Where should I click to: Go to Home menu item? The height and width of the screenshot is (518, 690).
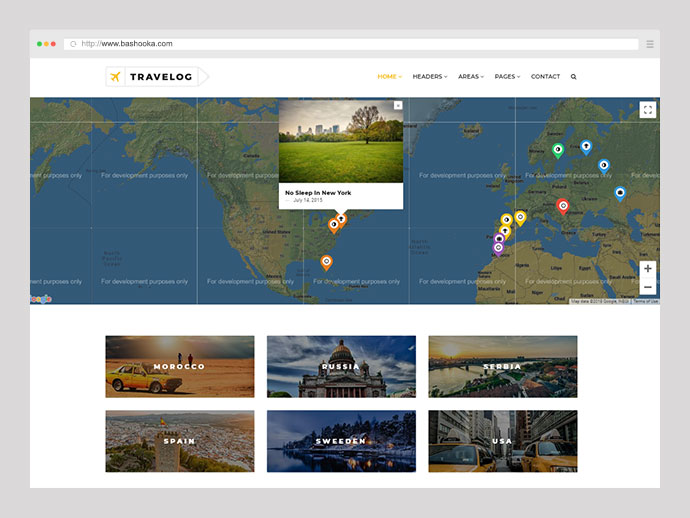pyautogui.click(x=389, y=77)
